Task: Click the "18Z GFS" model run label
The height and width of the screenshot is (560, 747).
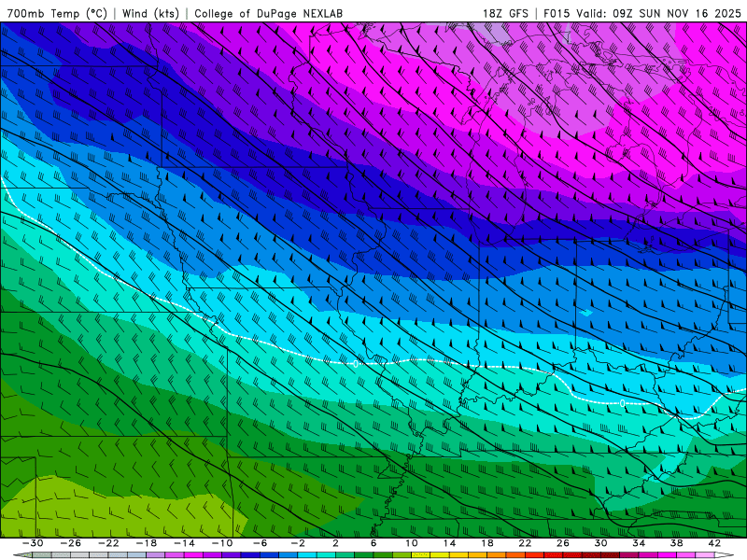Action: [x=505, y=13]
